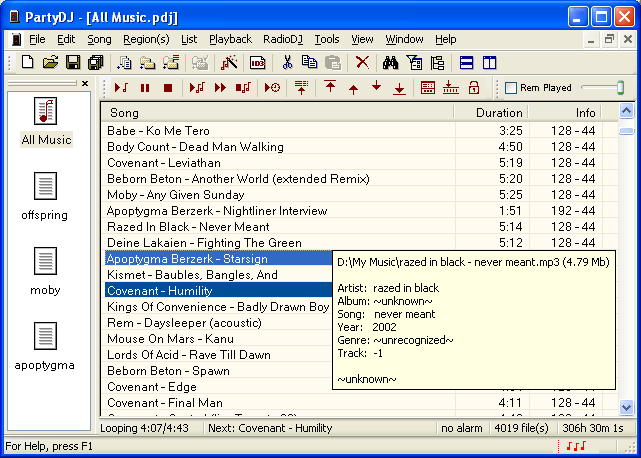Click the "no alarm" status bar entry
The height and width of the screenshot is (458, 641).
tap(462, 428)
